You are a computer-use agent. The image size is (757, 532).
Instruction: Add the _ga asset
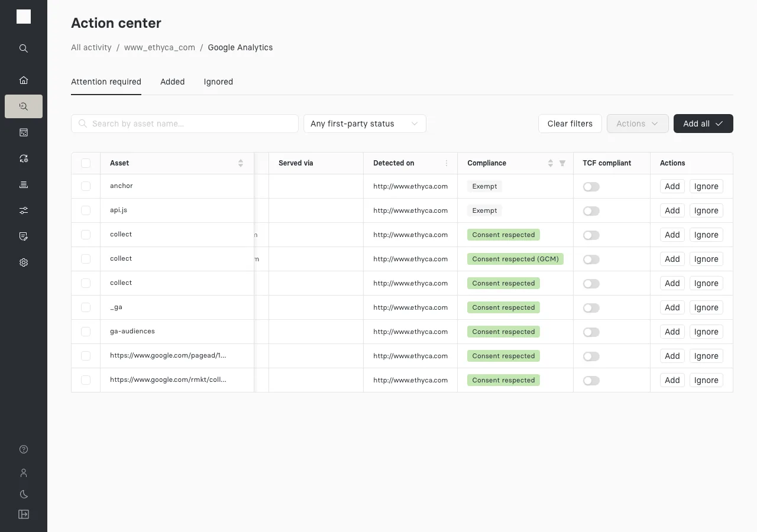672,307
